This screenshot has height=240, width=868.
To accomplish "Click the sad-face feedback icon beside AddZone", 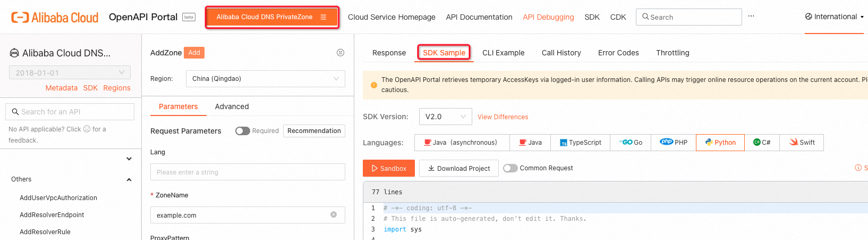I will (341, 53).
